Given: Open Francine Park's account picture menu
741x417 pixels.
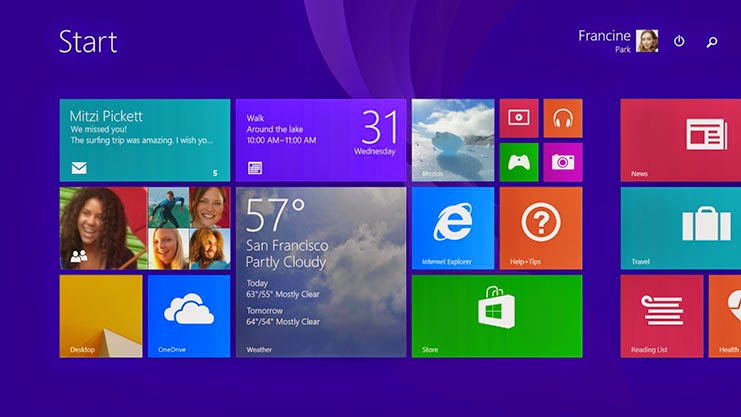Looking at the screenshot, I should point(647,41).
